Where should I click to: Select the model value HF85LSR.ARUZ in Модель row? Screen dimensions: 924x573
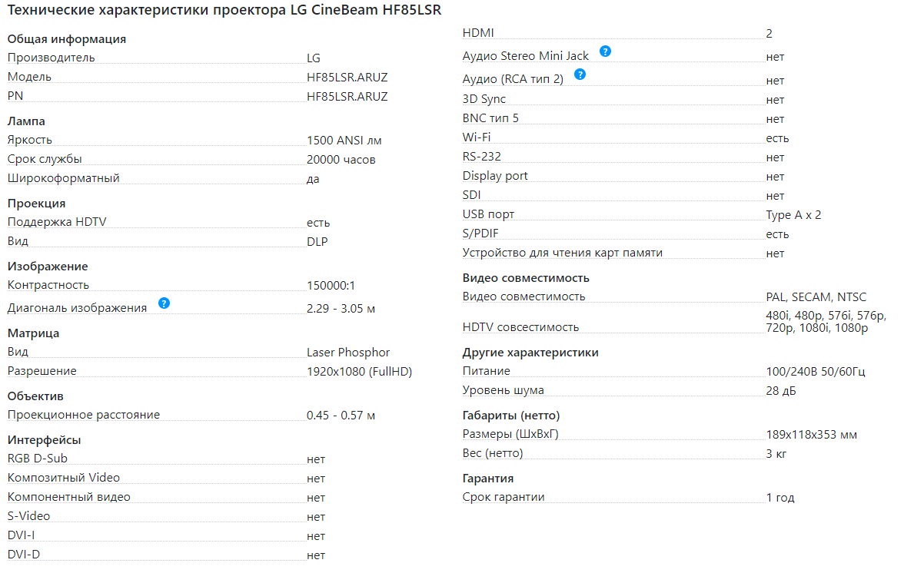(x=347, y=78)
